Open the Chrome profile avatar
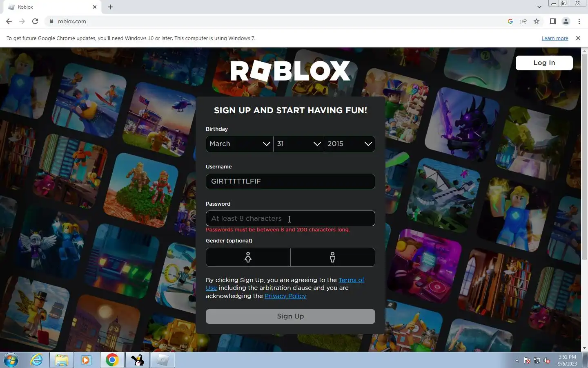This screenshot has height=368, width=588. [566, 21]
